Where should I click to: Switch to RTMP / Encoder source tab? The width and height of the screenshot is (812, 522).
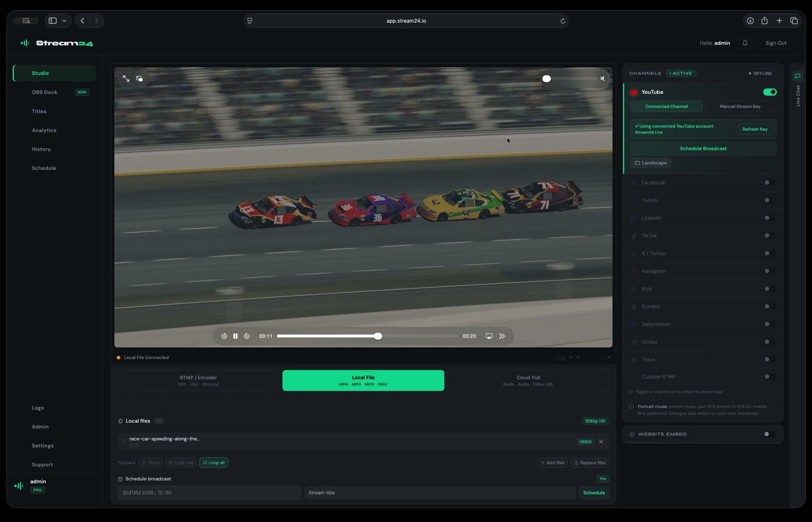pos(198,381)
